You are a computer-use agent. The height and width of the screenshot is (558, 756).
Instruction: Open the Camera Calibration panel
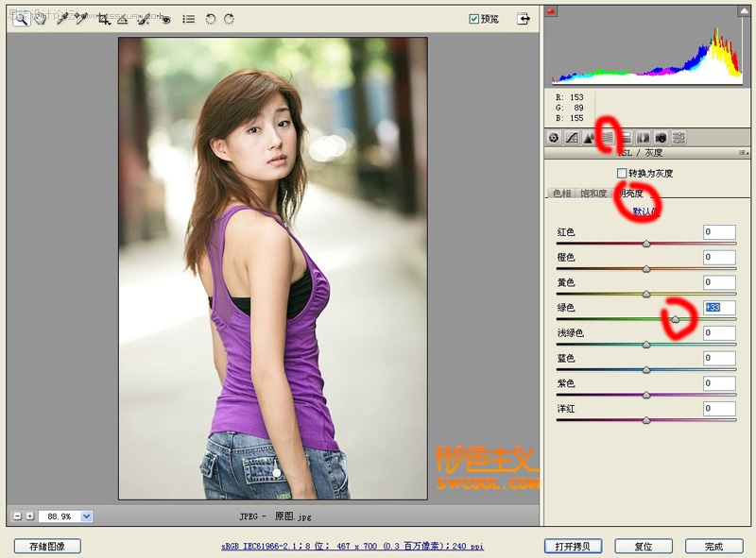[661, 138]
